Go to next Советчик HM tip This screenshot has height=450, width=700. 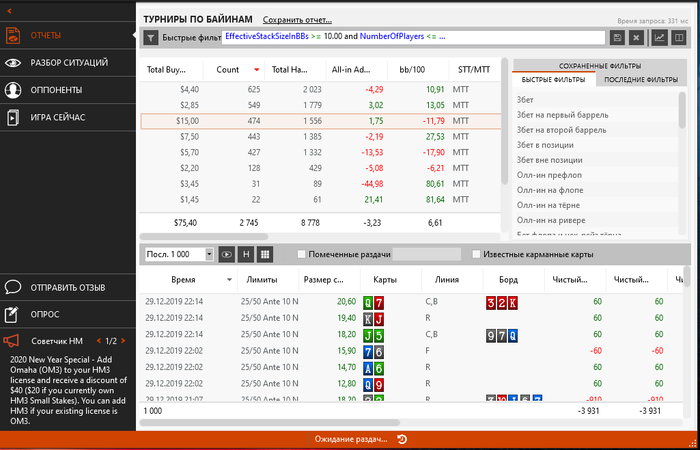(123, 341)
